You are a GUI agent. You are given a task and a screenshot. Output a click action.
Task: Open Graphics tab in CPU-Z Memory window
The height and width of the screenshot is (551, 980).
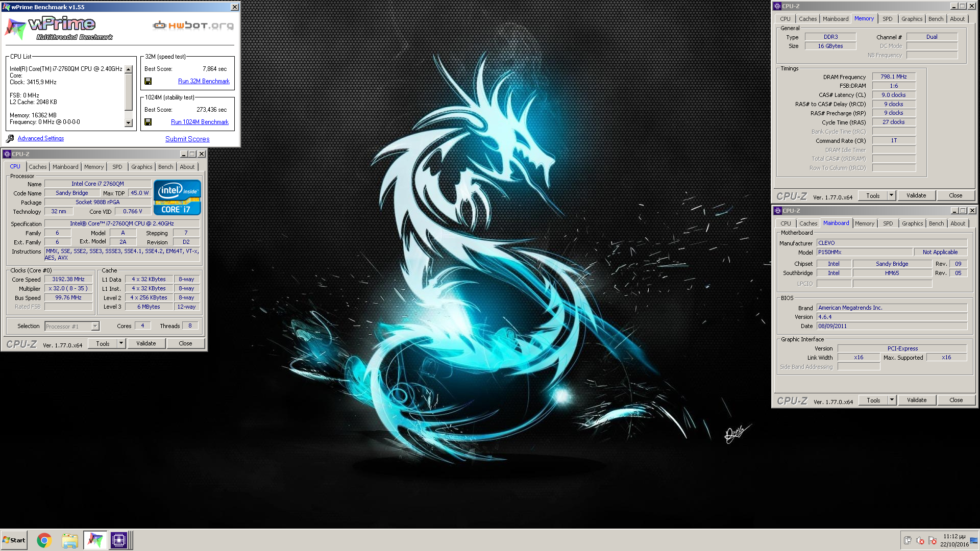(912, 19)
